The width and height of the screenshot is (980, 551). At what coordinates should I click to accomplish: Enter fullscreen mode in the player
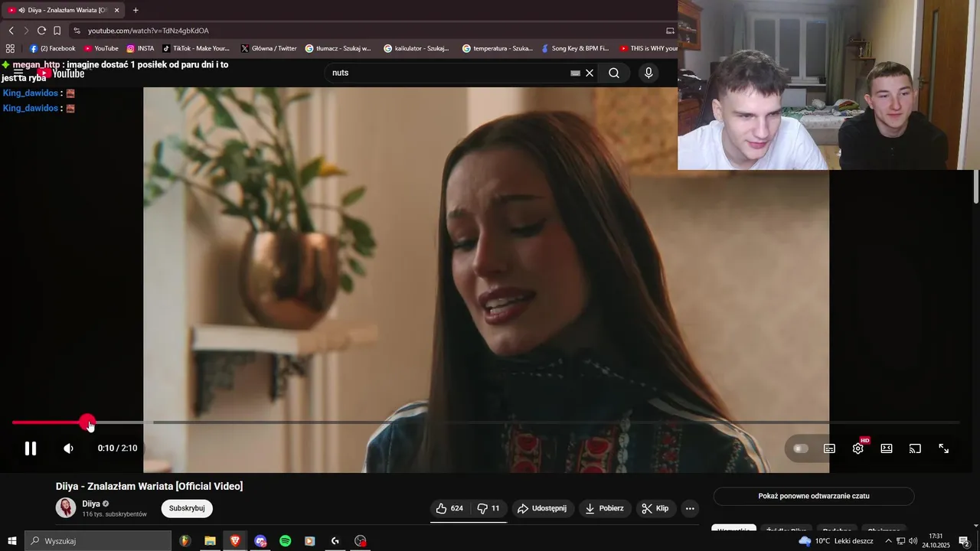click(944, 448)
